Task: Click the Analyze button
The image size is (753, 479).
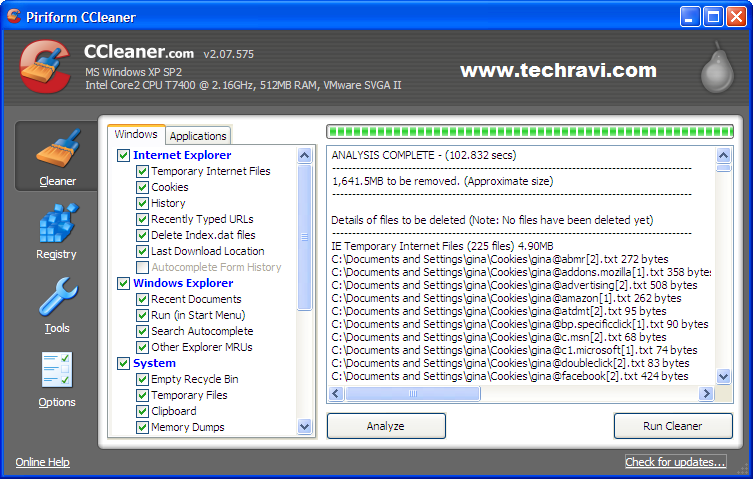Action: (386, 426)
